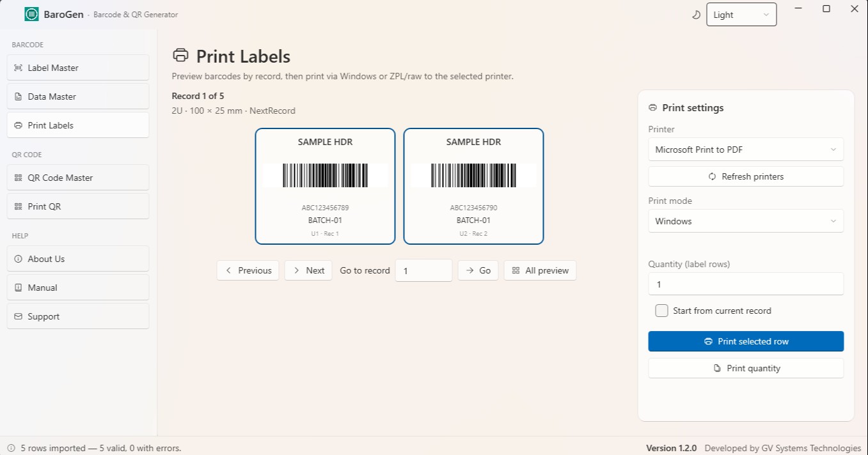
Task: Open the Print mode Windows dropdown
Action: click(x=746, y=221)
